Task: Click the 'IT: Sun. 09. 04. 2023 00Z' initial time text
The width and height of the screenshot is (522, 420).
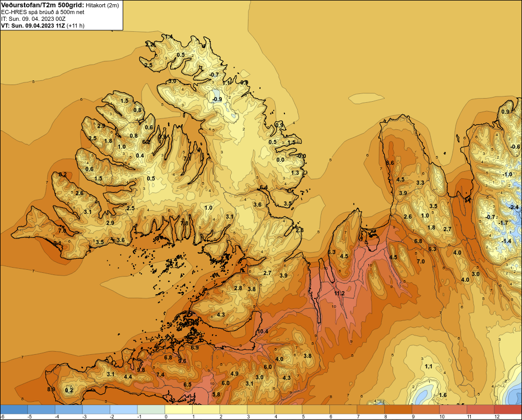Action: pyautogui.click(x=33, y=19)
